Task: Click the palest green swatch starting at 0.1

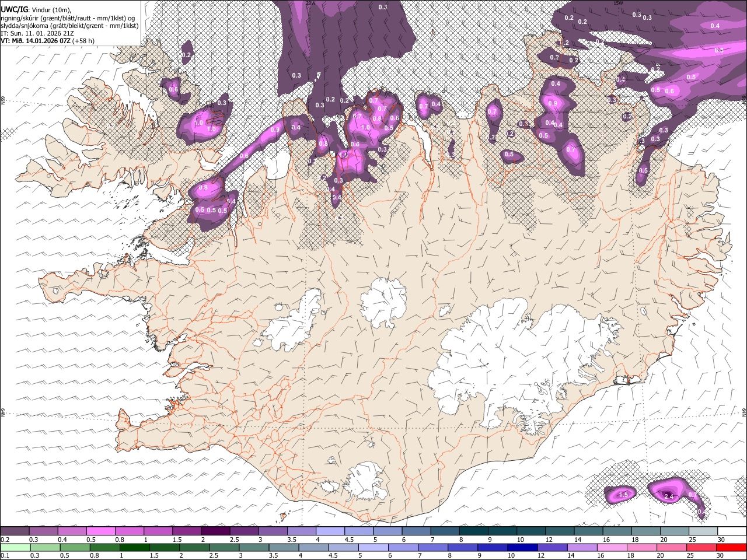Action: coord(15,548)
